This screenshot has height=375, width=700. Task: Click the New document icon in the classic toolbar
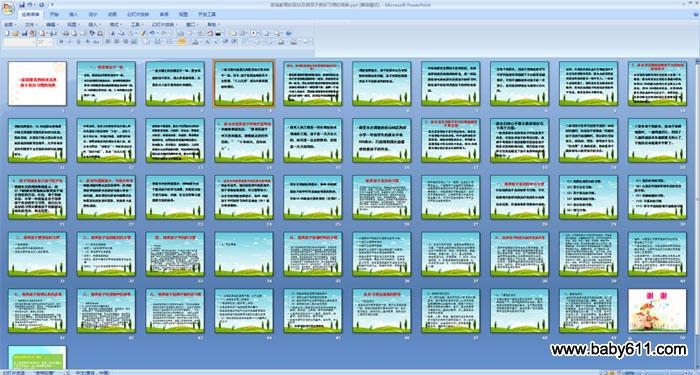tap(7, 33)
